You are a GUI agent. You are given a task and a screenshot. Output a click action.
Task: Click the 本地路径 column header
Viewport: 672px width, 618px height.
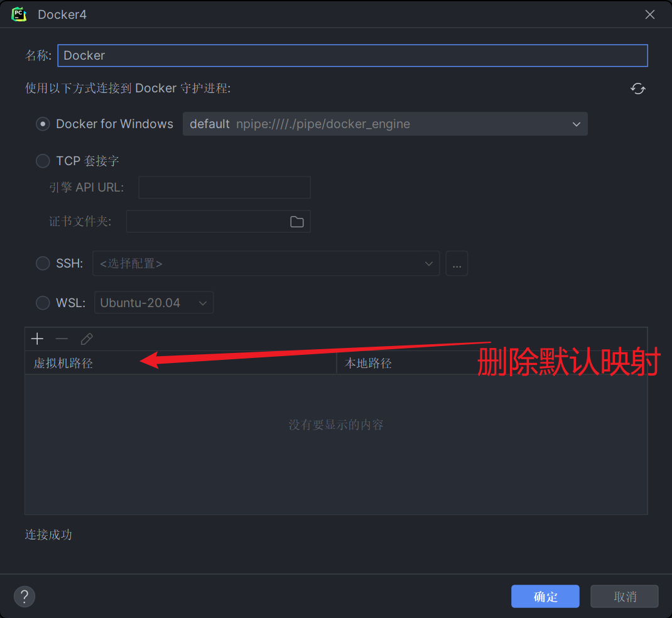[x=492, y=363]
